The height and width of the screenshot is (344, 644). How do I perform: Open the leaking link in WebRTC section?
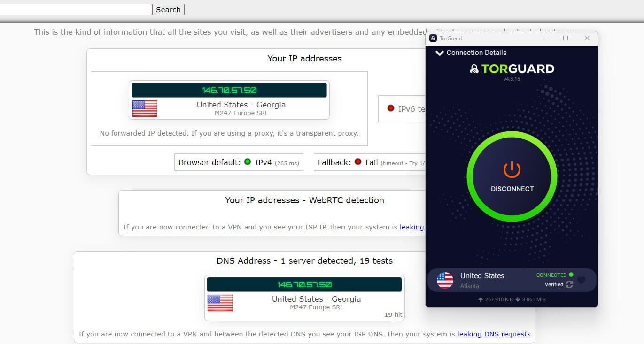[412, 227]
